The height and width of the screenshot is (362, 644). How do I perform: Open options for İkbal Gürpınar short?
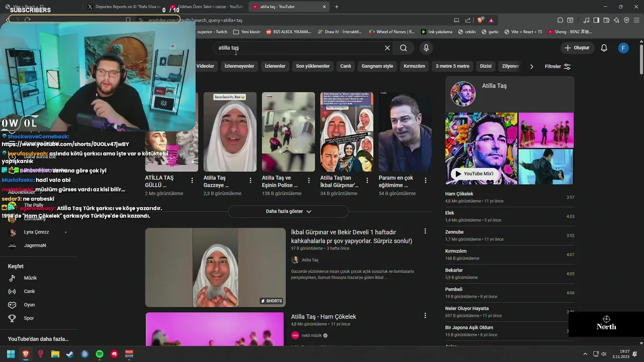point(367,180)
